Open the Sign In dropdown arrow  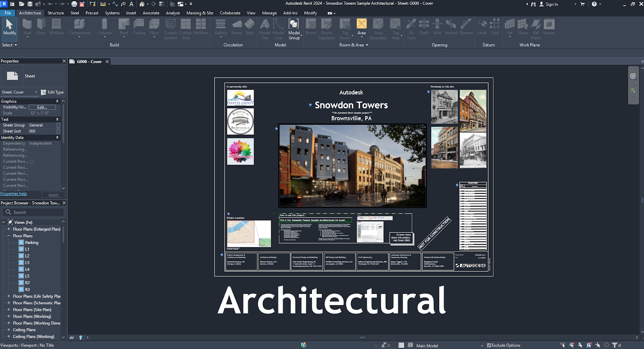575,4
